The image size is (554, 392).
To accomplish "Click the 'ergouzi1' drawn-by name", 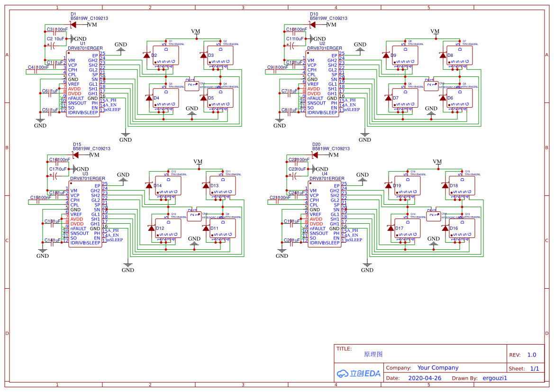I will pyautogui.click(x=495, y=378).
